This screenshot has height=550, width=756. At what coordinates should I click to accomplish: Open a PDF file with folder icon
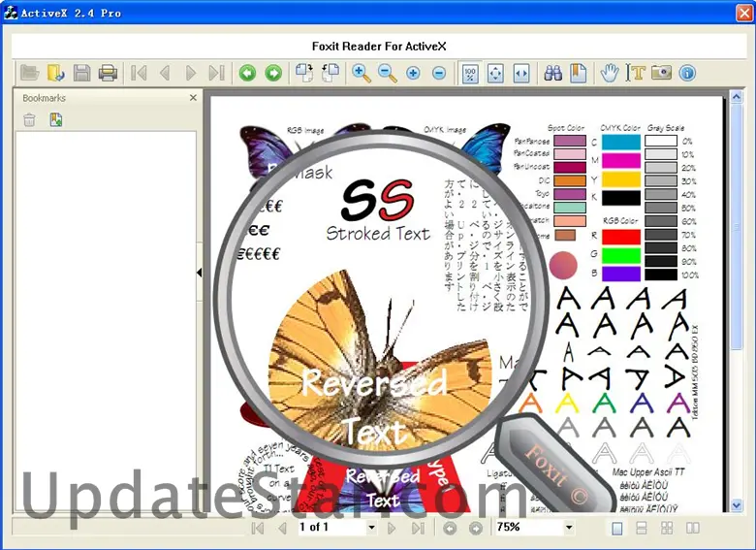coord(30,73)
